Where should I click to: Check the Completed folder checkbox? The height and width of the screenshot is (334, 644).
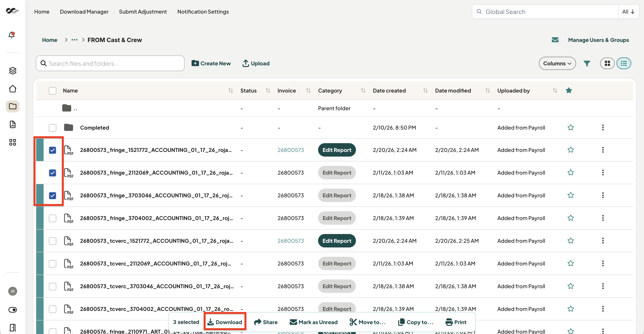(x=53, y=128)
